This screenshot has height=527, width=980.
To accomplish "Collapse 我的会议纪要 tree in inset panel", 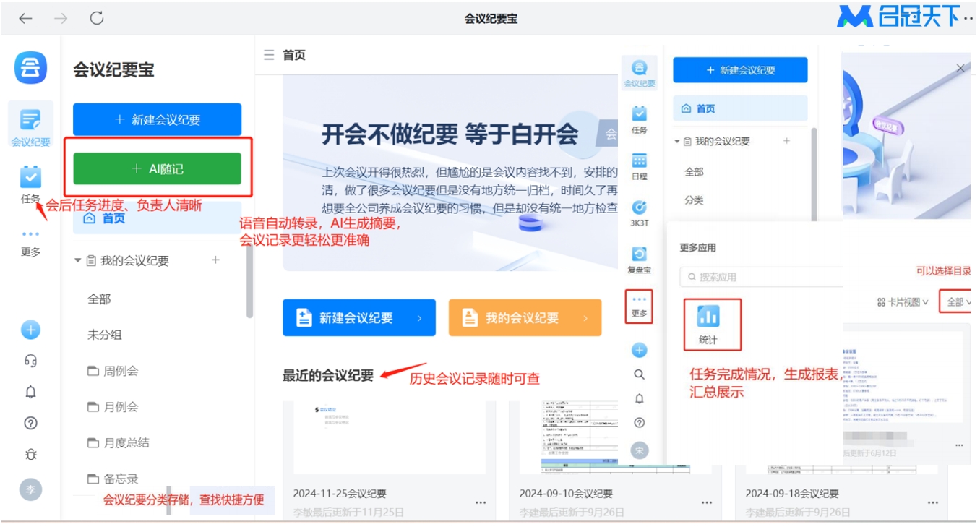I will pyautogui.click(x=677, y=142).
